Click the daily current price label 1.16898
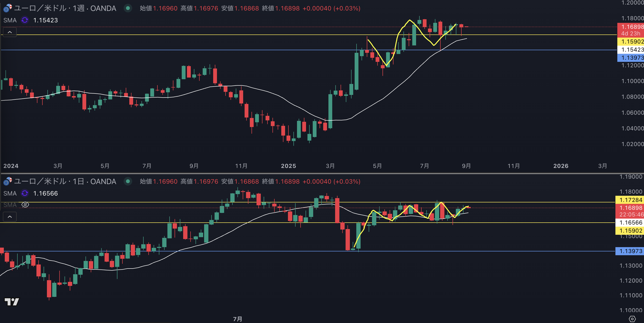The width and height of the screenshot is (644, 323). [x=630, y=208]
